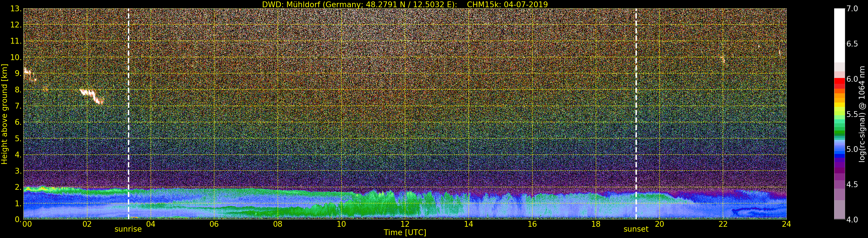Click the colorbar value '4.5'

pyautogui.click(x=852, y=185)
